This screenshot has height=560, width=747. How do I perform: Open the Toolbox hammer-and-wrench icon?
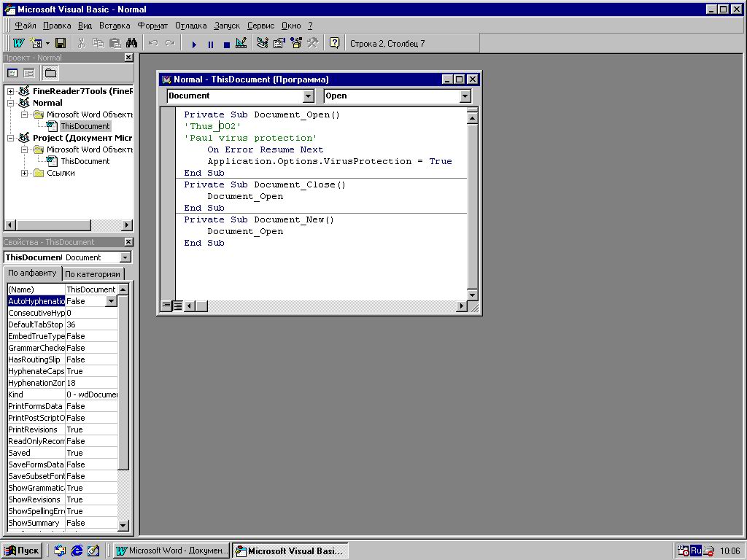312,43
